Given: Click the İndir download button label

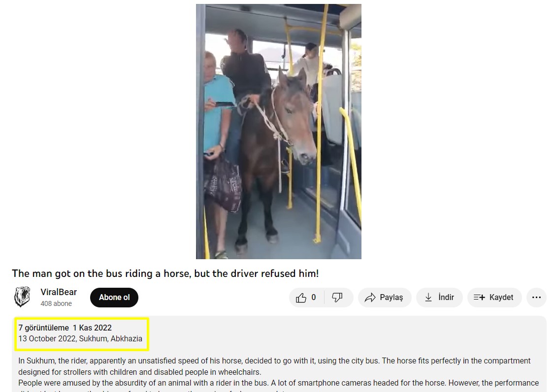Looking at the screenshot, I should [x=446, y=298].
